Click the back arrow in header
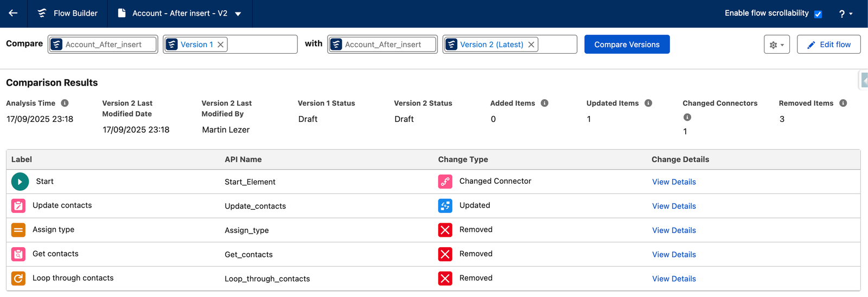The image size is (868, 297). [13, 13]
